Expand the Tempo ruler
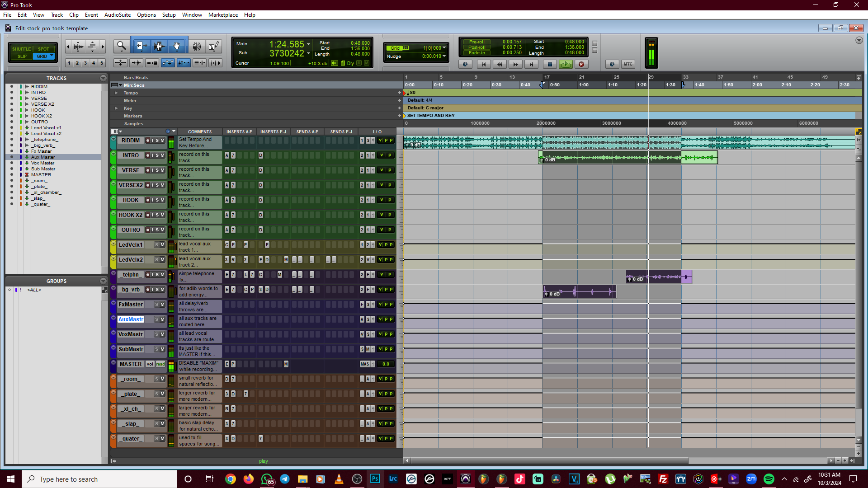The width and height of the screenshot is (868, 488). coord(116,93)
